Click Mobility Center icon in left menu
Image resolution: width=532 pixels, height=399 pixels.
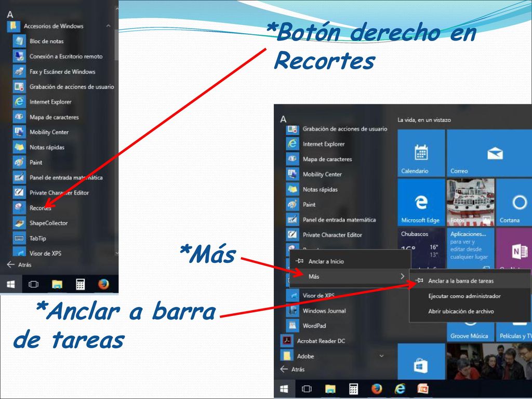[x=19, y=132]
